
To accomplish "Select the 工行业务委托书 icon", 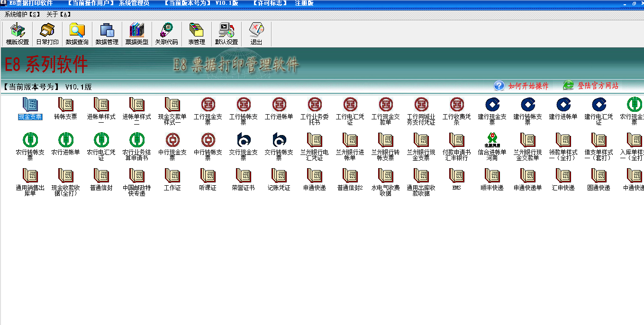I will coord(314,111).
